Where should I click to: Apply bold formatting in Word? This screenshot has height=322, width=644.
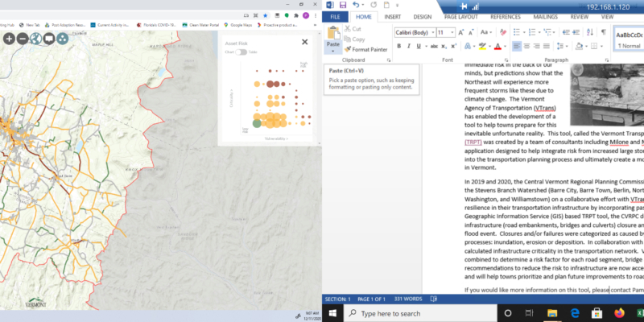point(398,46)
